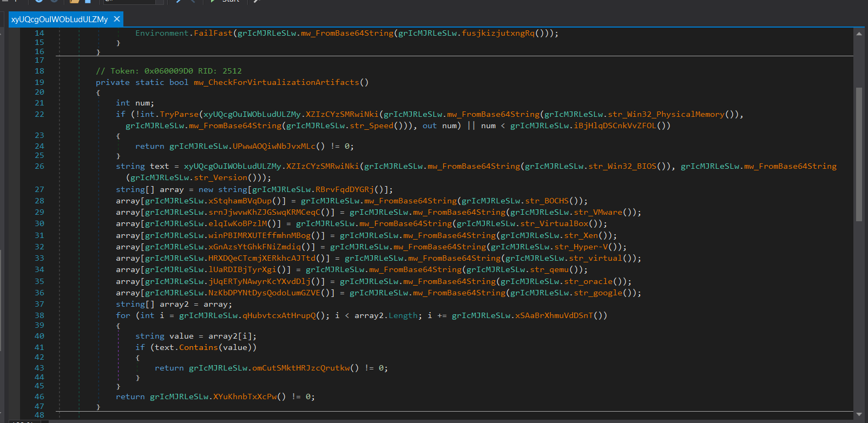This screenshot has height=423, width=868.
Task: Go to the str_BOCHS reference
Action: click(x=547, y=201)
